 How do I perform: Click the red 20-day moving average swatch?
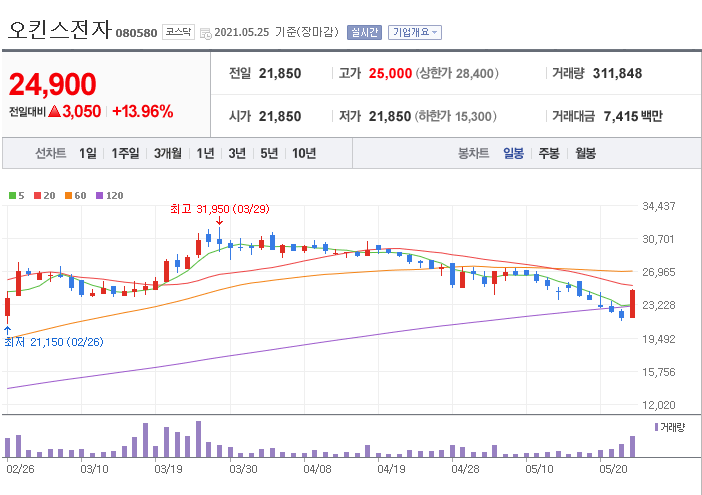pyautogui.click(x=38, y=196)
